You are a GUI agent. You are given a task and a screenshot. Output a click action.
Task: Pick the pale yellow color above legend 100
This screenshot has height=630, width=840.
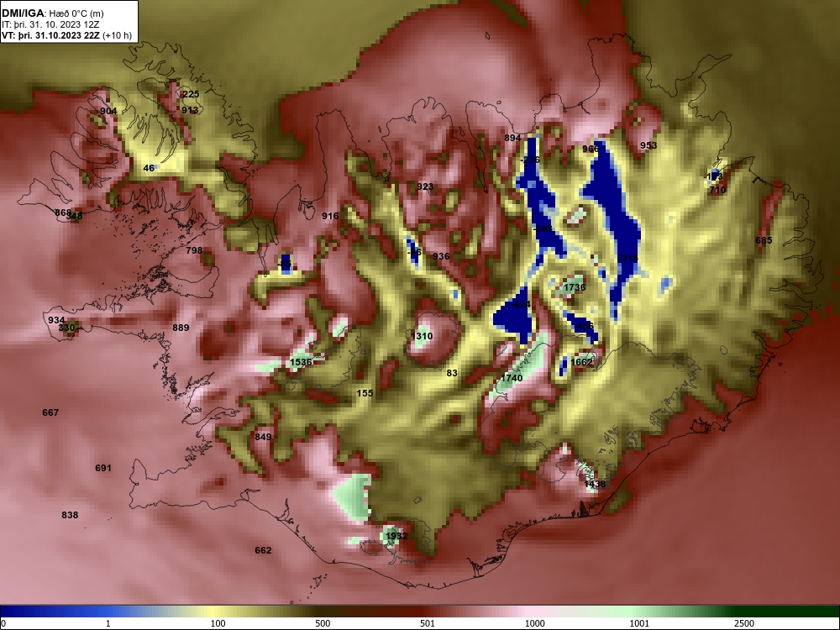pos(214,612)
